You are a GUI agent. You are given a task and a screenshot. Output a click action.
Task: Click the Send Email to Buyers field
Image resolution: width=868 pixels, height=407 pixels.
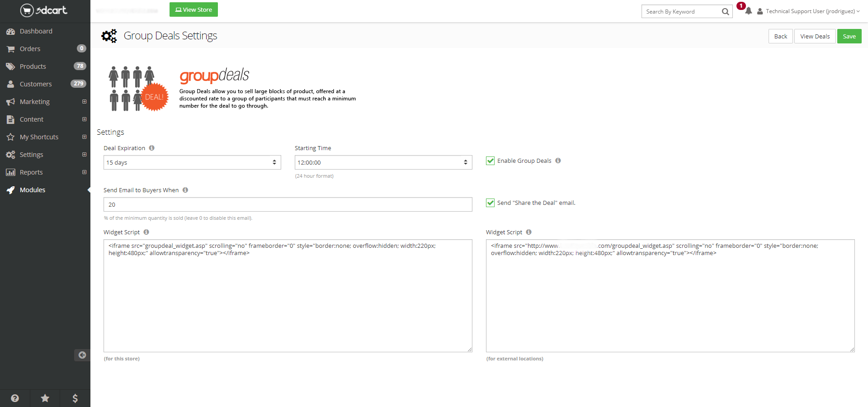pos(288,204)
